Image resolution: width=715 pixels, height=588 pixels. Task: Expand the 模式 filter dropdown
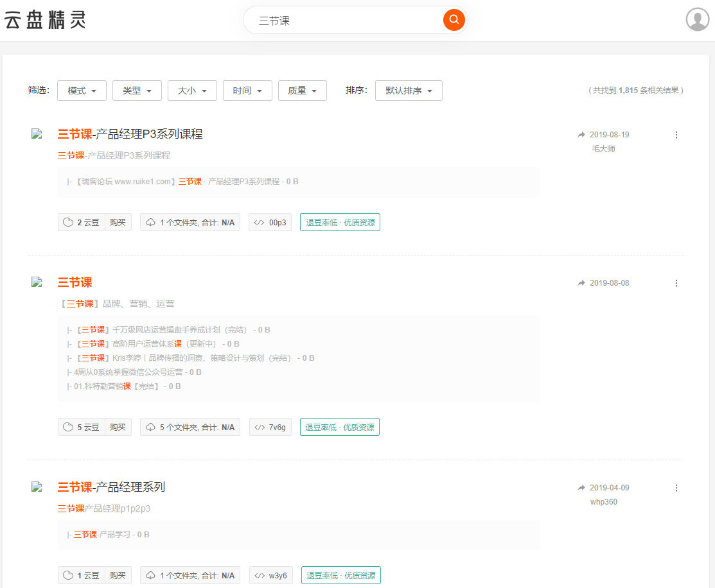[82, 91]
